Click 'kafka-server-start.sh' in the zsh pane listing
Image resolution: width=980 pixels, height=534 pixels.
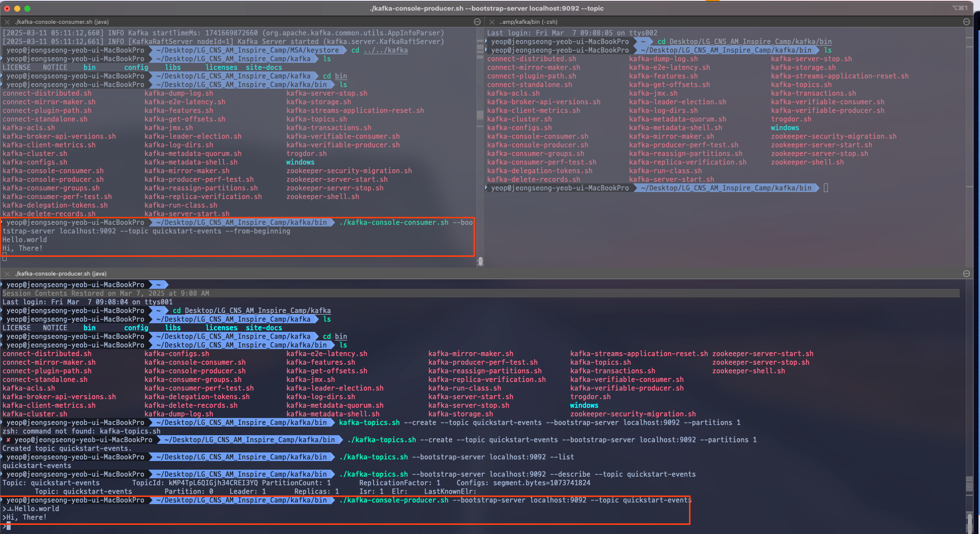click(671, 179)
